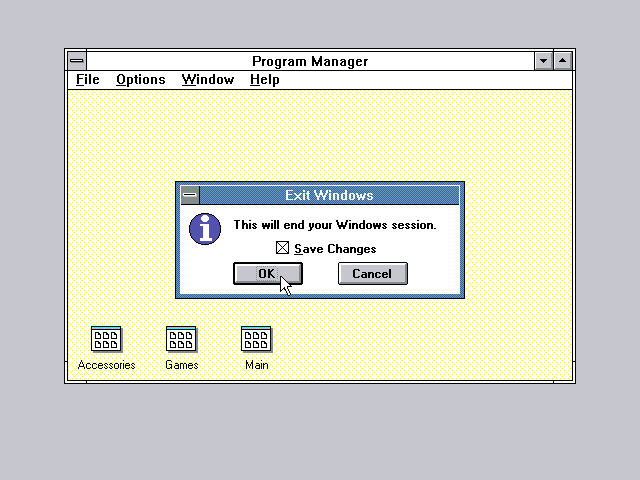Click the Exit Windows title bar
Viewport: 640px width, 480px height.
pos(329,195)
